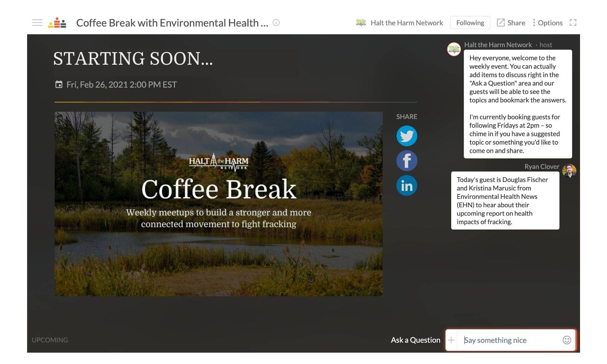The image size is (607, 364).
Task: Click the plus icon in chat box
Action: tap(451, 340)
